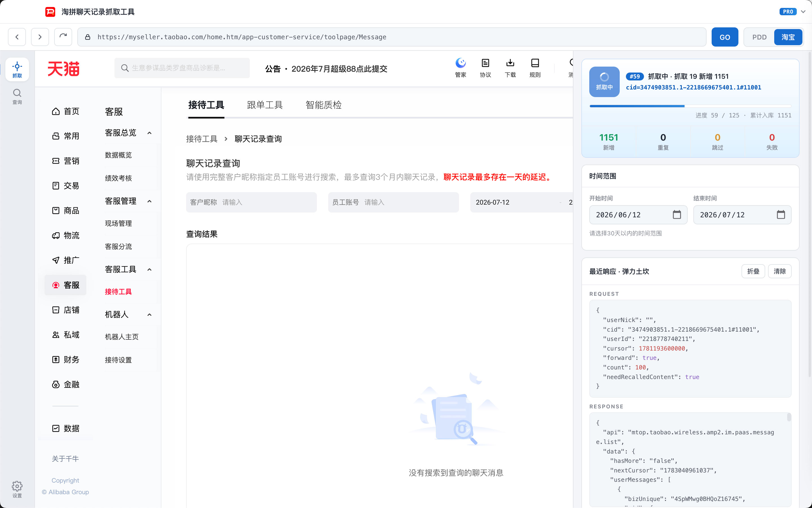The image size is (812, 508).
Task: Collapse the 客服总览 section
Action: pyautogui.click(x=149, y=133)
